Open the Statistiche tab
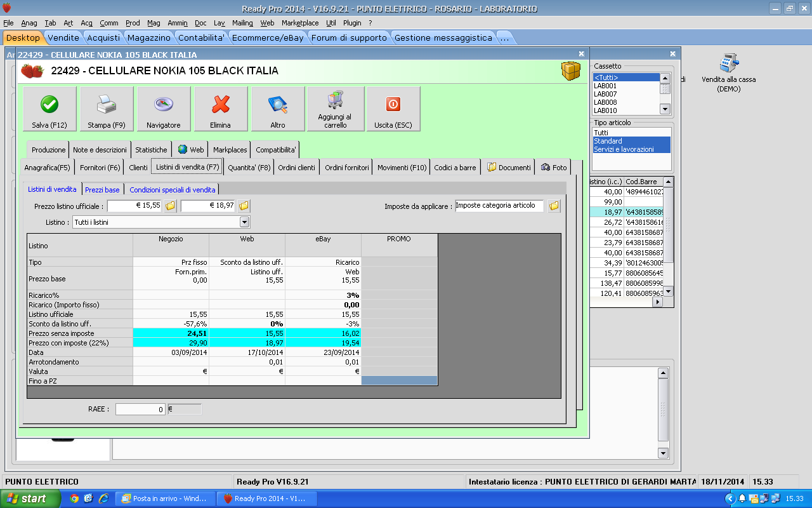 [151, 150]
